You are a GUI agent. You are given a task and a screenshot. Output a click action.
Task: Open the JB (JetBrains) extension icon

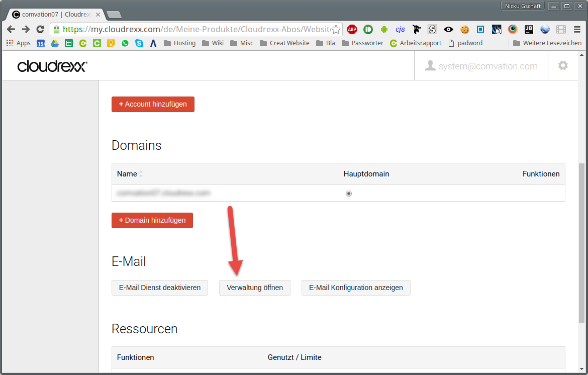(529, 29)
